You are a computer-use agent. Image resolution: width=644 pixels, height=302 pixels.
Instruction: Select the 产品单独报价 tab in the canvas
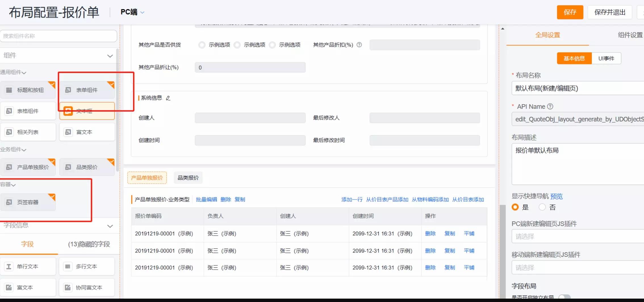tap(147, 178)
